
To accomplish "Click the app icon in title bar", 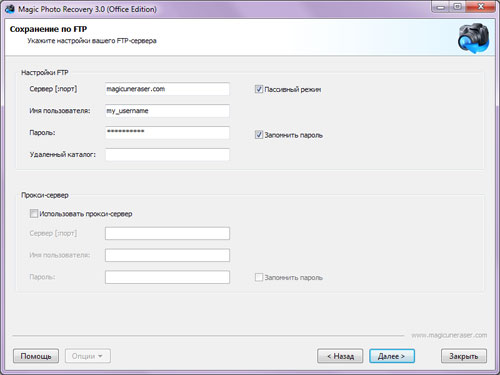I will [10, 9].
